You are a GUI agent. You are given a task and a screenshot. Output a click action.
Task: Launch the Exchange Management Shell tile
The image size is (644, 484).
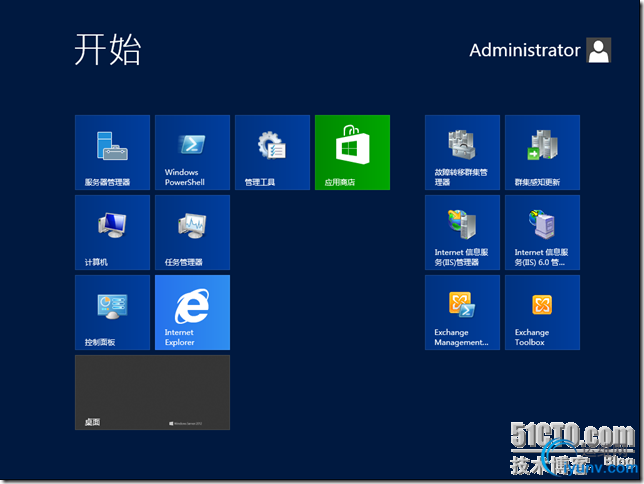tap(462, 313)
